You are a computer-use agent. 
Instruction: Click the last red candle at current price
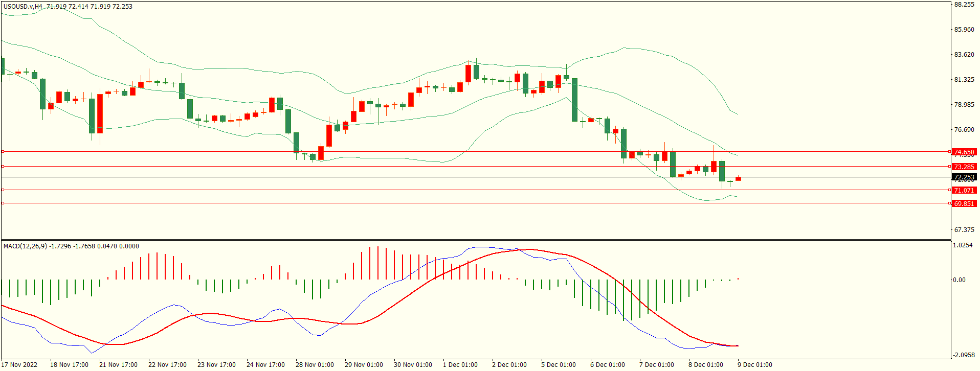(738, 179)
